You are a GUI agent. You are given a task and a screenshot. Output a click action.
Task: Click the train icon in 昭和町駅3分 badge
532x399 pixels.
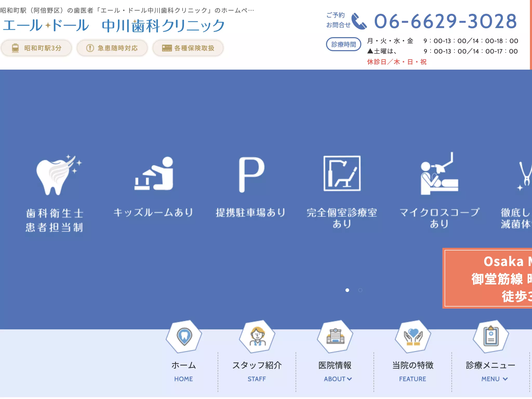pos(15,48)
